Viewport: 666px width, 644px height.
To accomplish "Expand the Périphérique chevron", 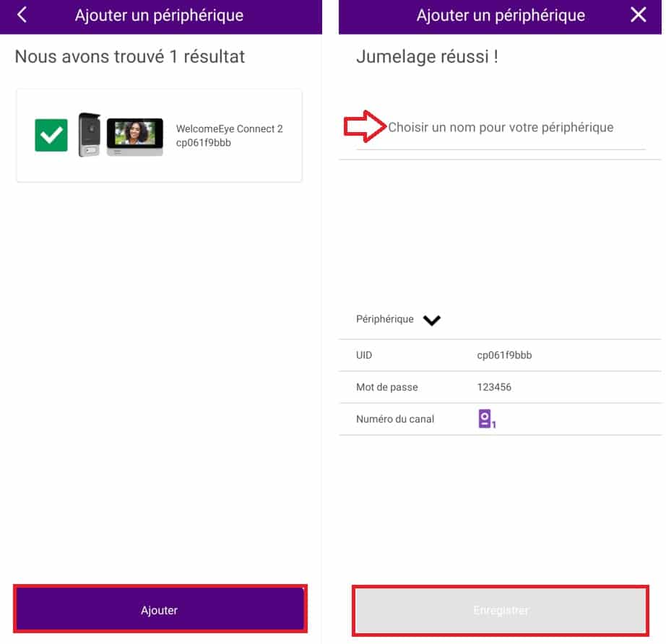I will click(x=431, y=320).
